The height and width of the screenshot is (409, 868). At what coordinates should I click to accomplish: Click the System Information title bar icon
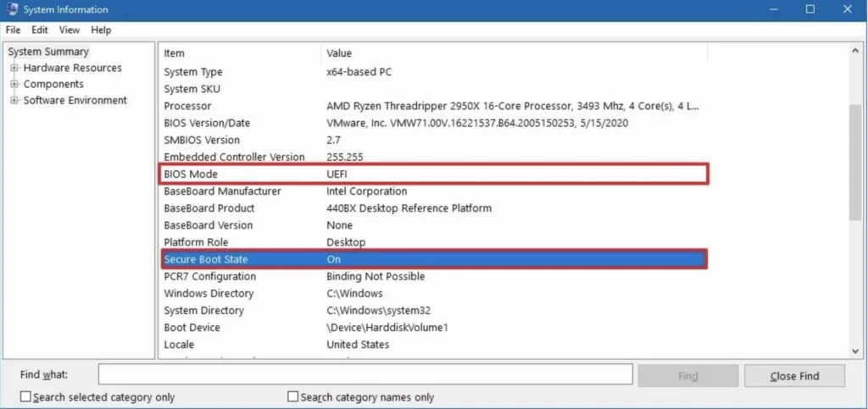[12, 8]
